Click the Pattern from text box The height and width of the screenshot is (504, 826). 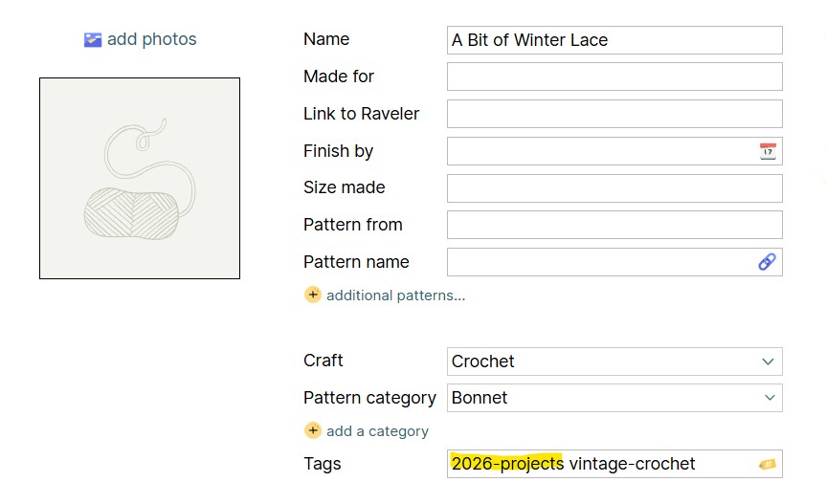614,225
